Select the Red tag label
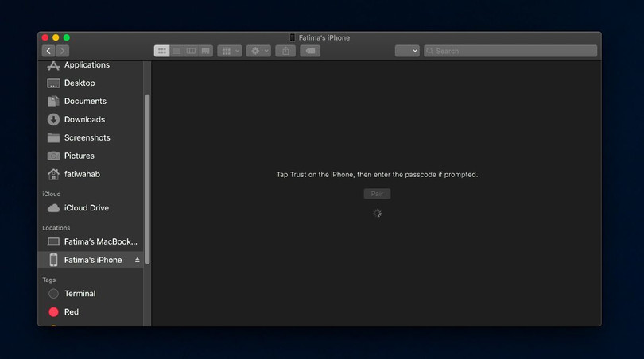 point(72,312)
